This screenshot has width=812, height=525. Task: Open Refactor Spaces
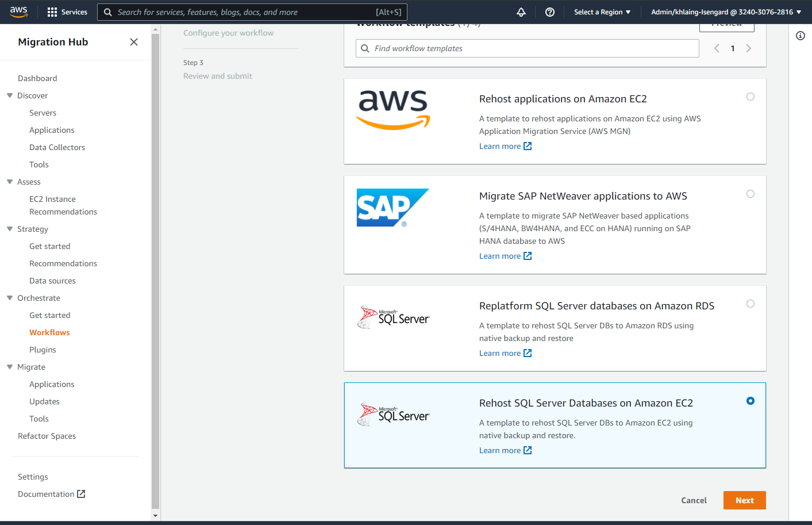[x=47, y=436]
